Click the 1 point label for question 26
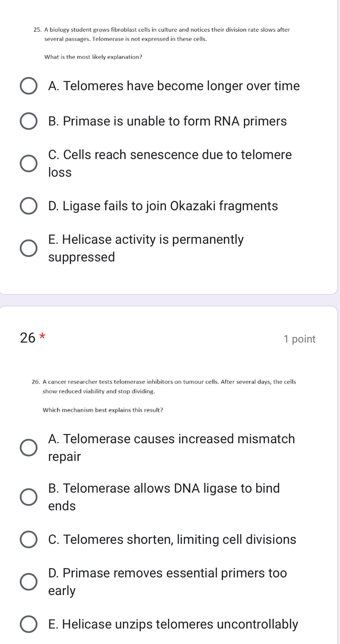The image size is (340, 644). (x=299, y=339)
